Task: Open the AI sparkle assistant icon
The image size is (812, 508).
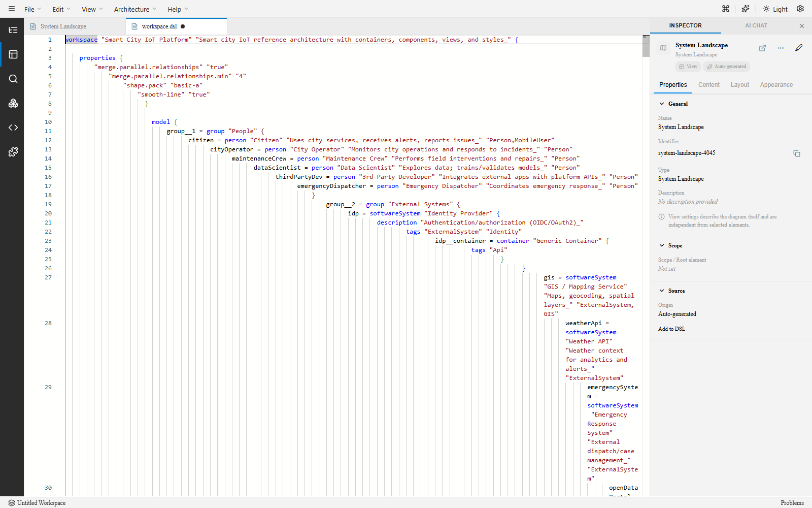Action: click(x=745, y=9)
